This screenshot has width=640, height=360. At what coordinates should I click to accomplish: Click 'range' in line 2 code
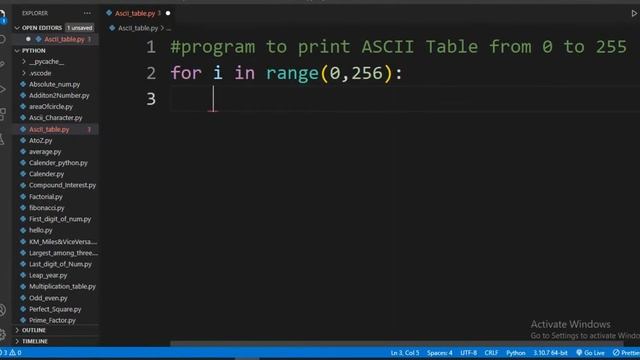(x=292, y=73)
